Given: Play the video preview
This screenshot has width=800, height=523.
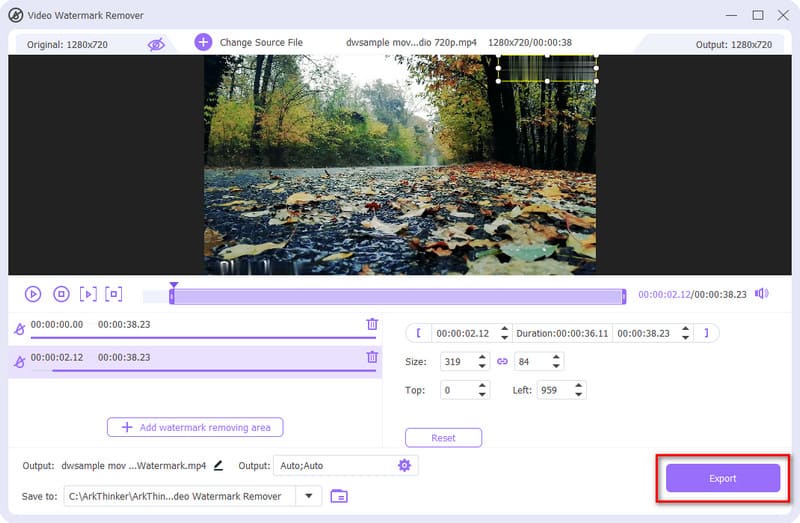Looking at the screenshot, I should point(33,294).
